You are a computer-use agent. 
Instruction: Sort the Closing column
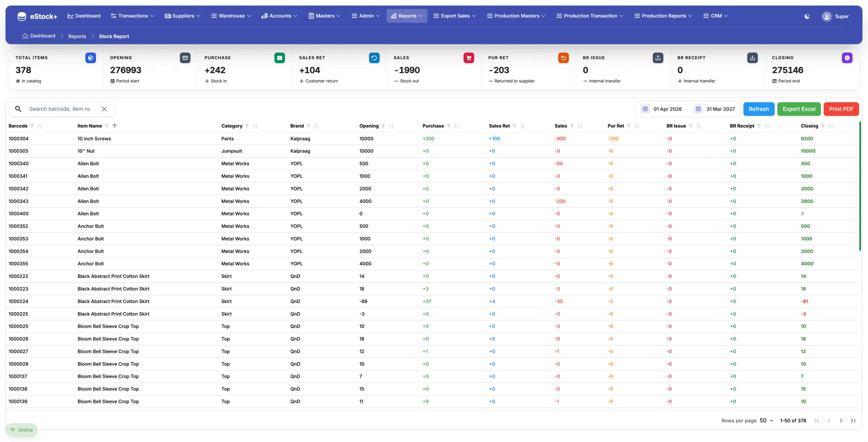(x=831, y=126)
